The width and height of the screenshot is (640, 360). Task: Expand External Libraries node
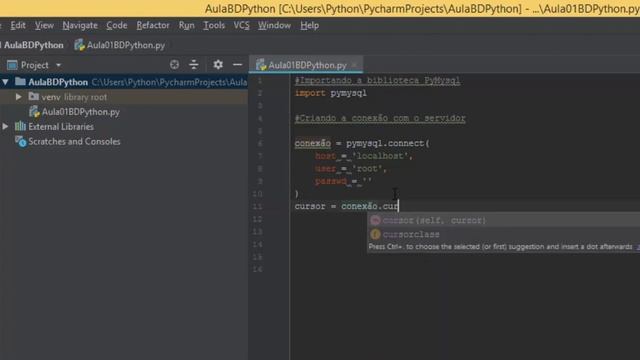click(x=5, y=127)
